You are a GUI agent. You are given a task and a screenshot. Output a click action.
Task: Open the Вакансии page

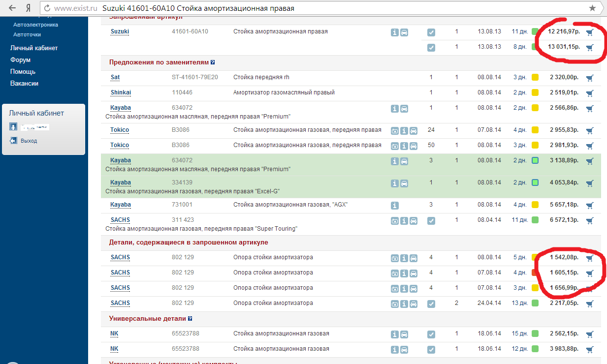point(24,83)
